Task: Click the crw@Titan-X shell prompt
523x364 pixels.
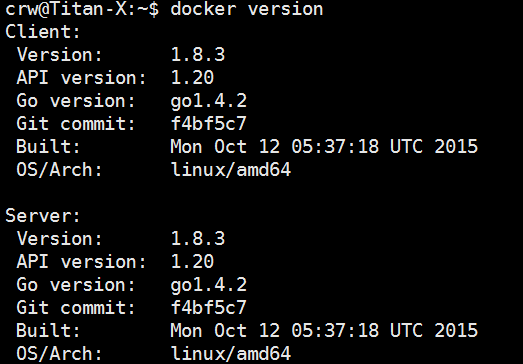Action: click(82, 9)
